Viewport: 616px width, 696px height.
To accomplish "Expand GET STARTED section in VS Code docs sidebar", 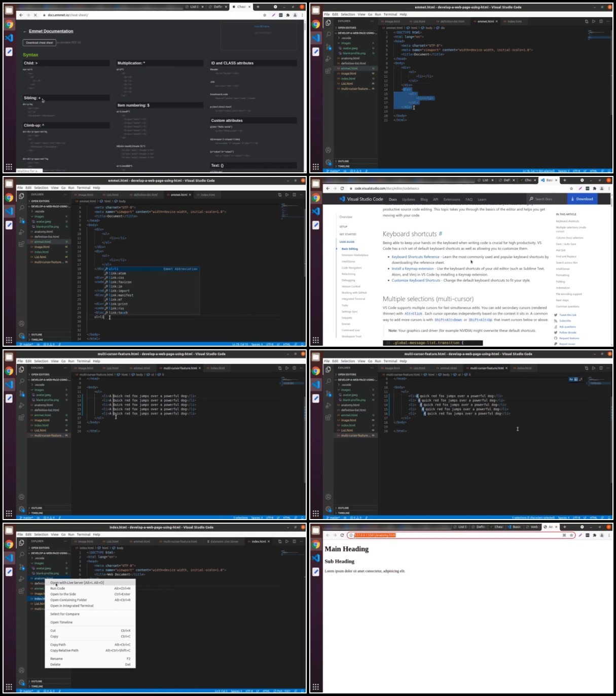I will coord(348,234).
